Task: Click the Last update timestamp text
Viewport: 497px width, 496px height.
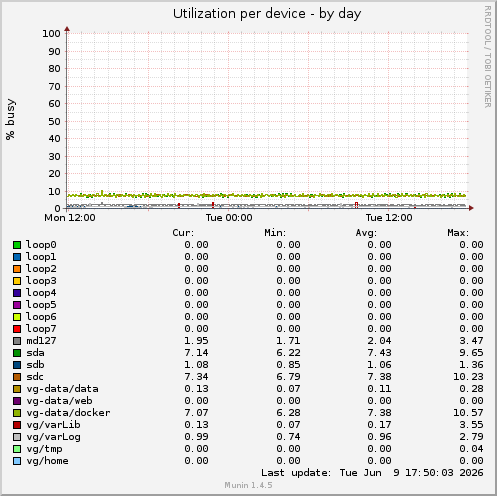Action: click(x=372, y=473)
